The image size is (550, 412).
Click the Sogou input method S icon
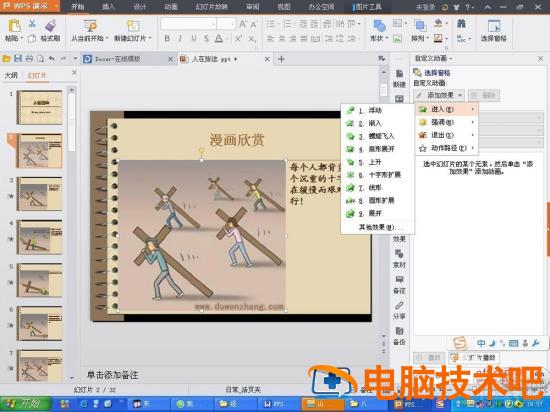tap(460, 343)
